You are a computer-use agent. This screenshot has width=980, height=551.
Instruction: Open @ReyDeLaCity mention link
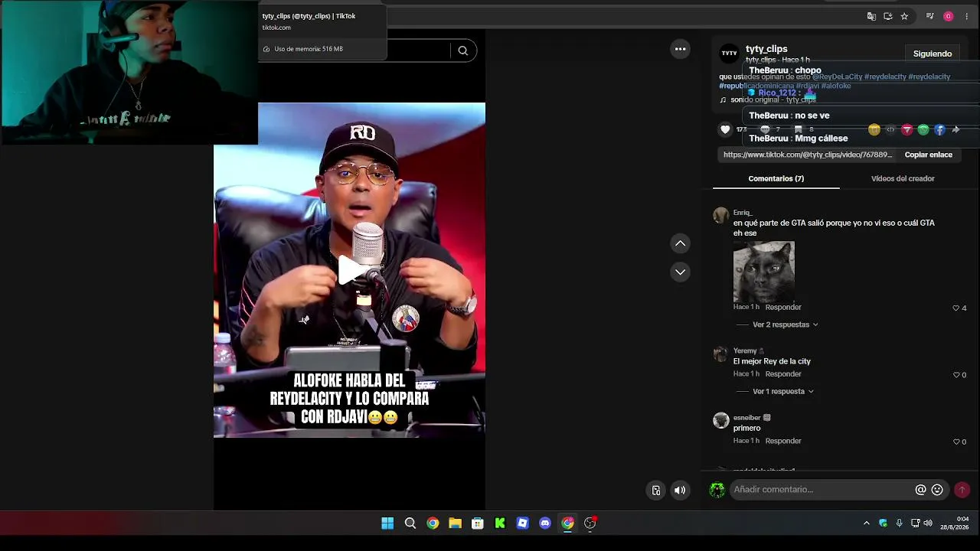(837, 77)
